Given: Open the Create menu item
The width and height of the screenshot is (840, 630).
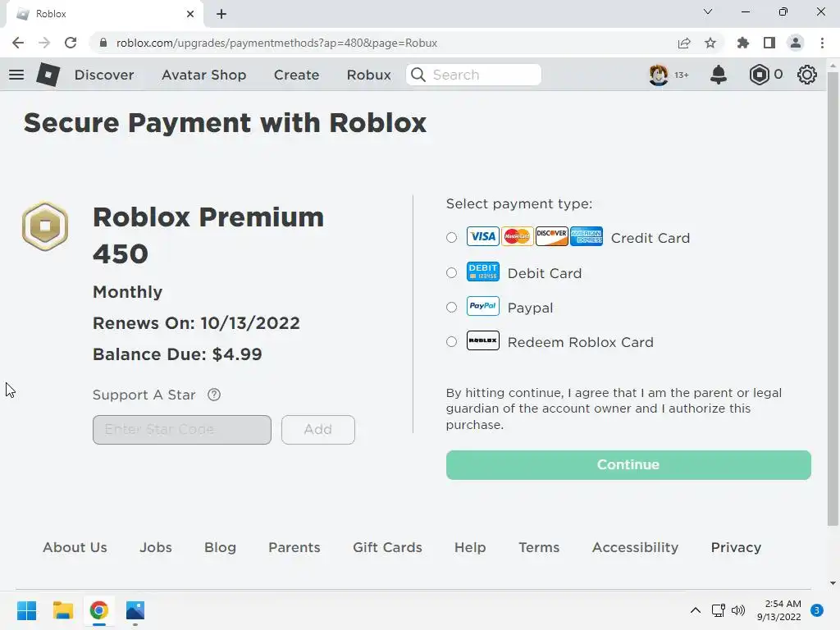Looking at the screenshot, I should pos(296,75).
